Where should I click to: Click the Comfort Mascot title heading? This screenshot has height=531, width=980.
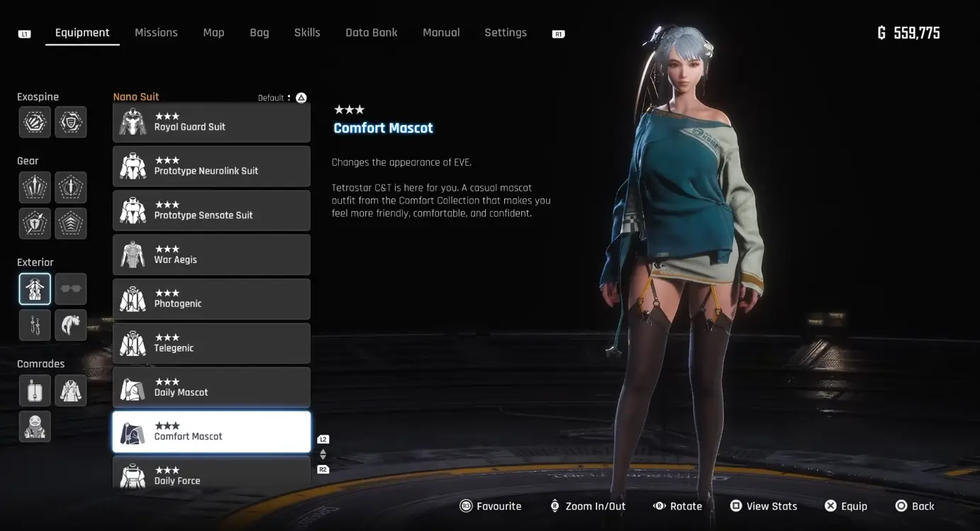coord(383,128)
